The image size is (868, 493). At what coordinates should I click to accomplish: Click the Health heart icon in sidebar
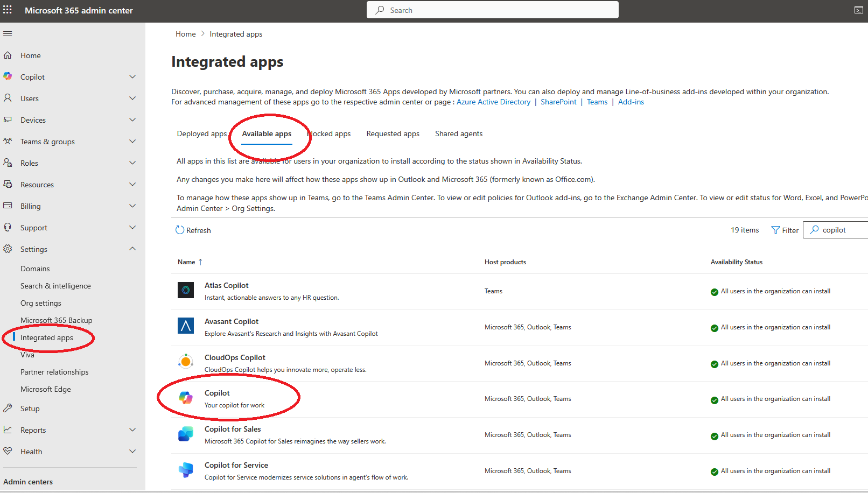[8, 451]
